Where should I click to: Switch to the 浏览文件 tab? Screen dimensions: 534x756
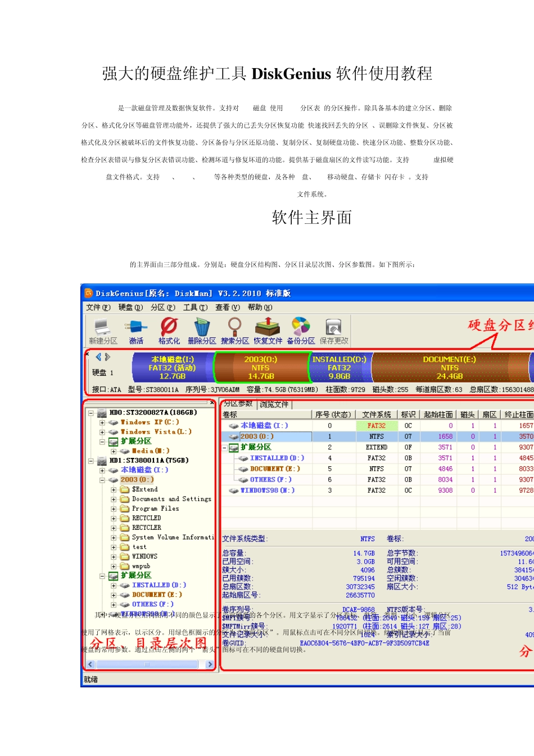point(274,404)
